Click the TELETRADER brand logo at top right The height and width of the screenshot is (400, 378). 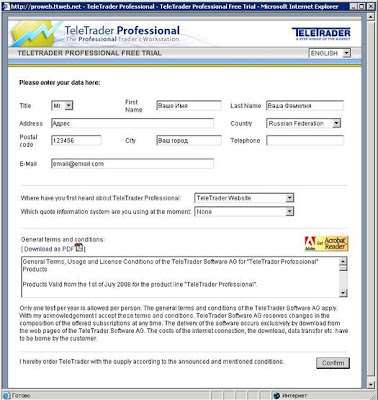321,34
